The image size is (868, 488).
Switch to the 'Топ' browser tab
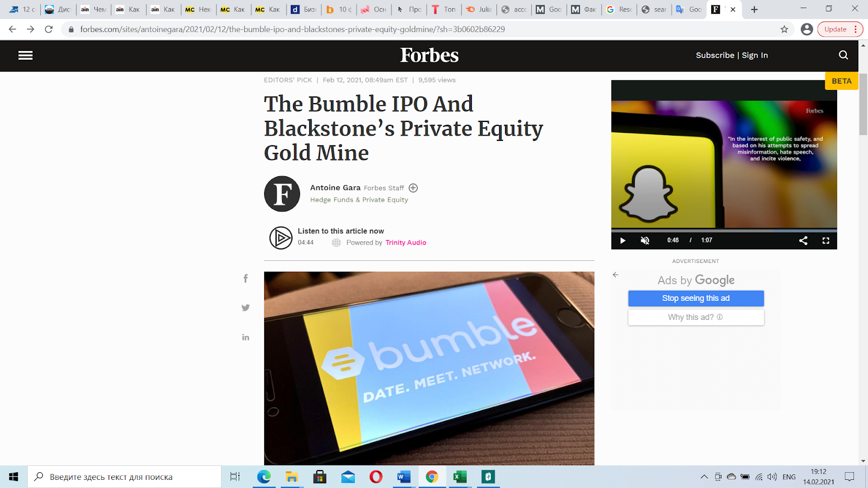pyautogui.click(x=444, y=9)
